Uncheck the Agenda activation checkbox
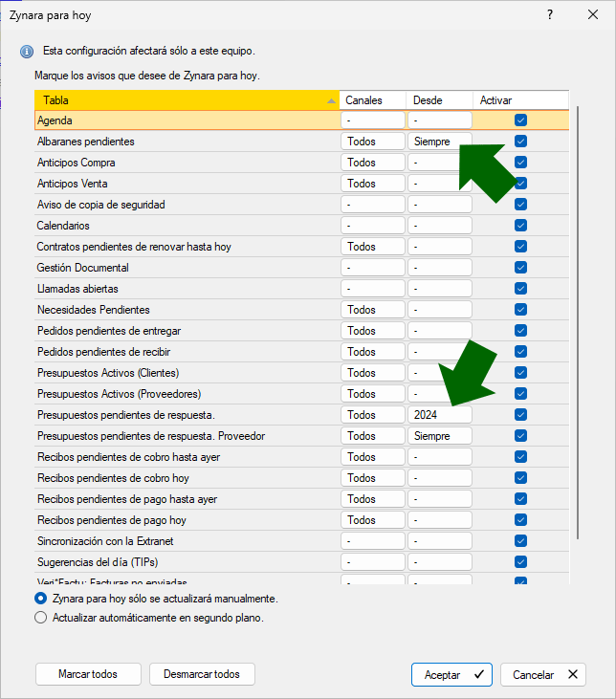The image size is (616, 699). click(x=520, y=120)
